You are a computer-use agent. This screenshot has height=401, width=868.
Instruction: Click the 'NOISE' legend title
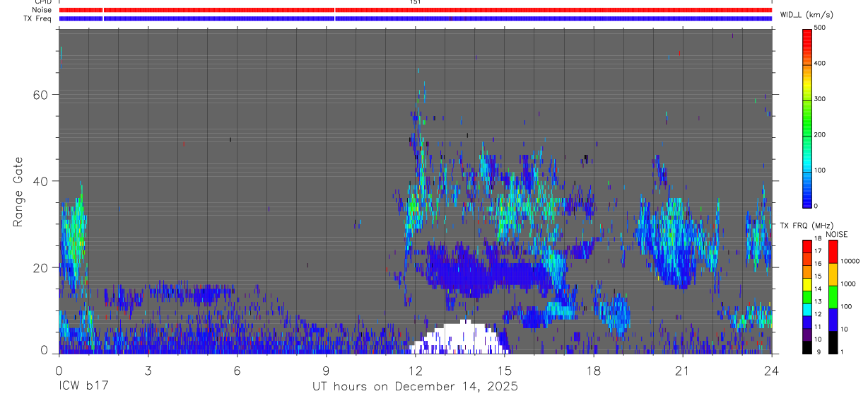coord(836,234)
